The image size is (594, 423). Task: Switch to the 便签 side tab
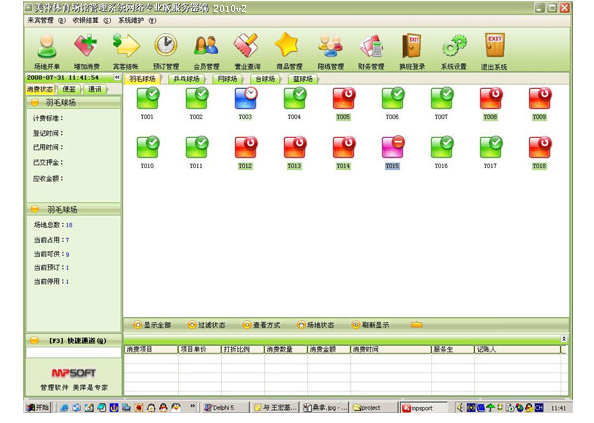[69, 89]
